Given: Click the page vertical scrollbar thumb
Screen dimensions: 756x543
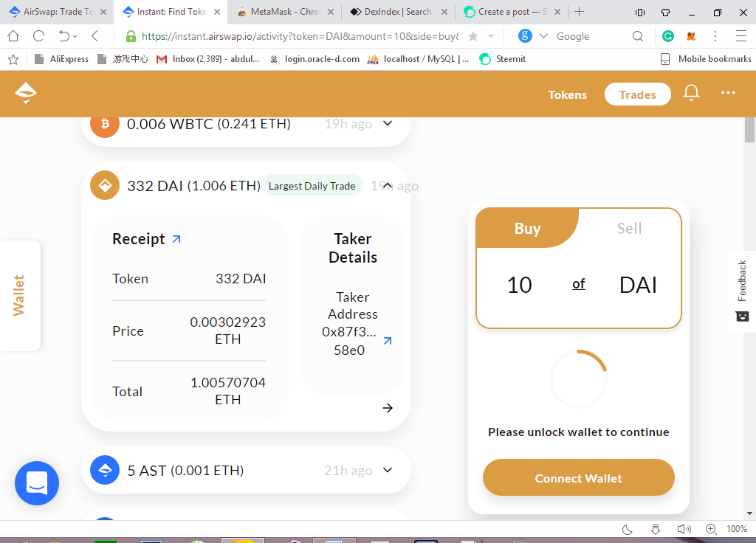Looking at the screenshot, I should point(749,130).
